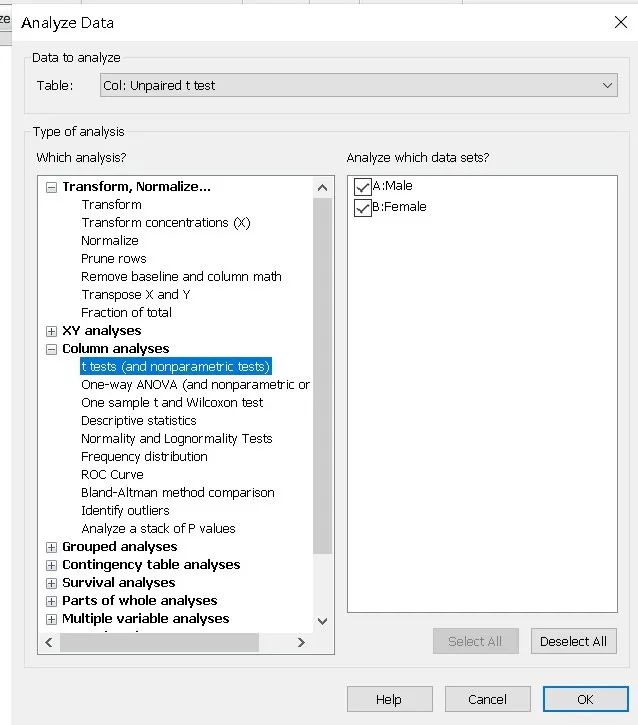Collapse the Column analyses group
Image resolution: width=638 pixels, height=725 pixels.
[51, 349]
